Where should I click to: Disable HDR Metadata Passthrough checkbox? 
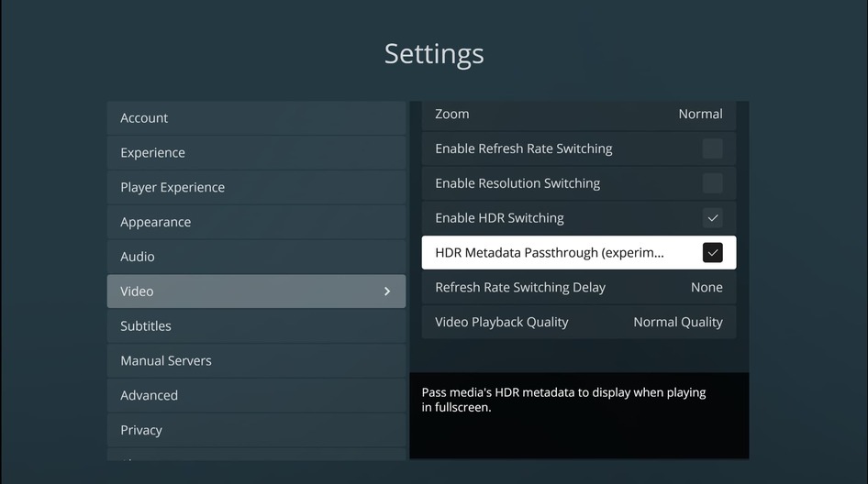click(712, 253)
